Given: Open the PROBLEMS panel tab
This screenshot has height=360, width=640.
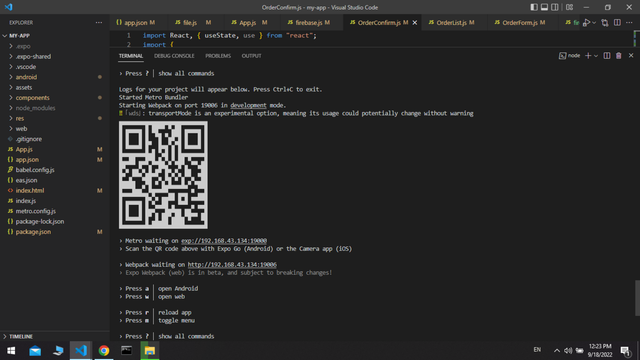Looking at the screenshot, I should [218, 56].
